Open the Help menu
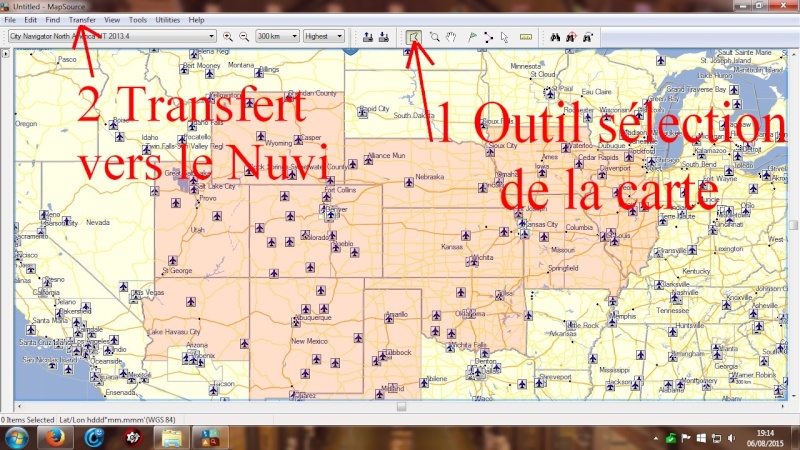The width and height of the screenshot is (800, 450). [196, 20]
